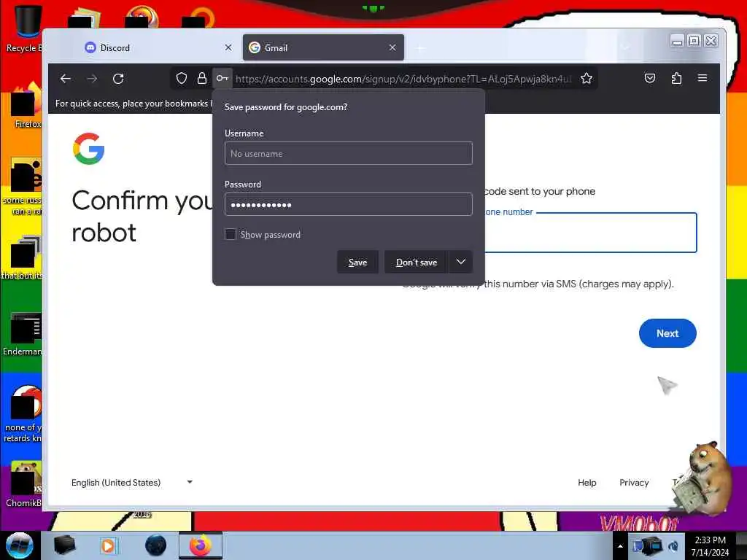
Task: Click the blue Next button
Action: (667, 333)
